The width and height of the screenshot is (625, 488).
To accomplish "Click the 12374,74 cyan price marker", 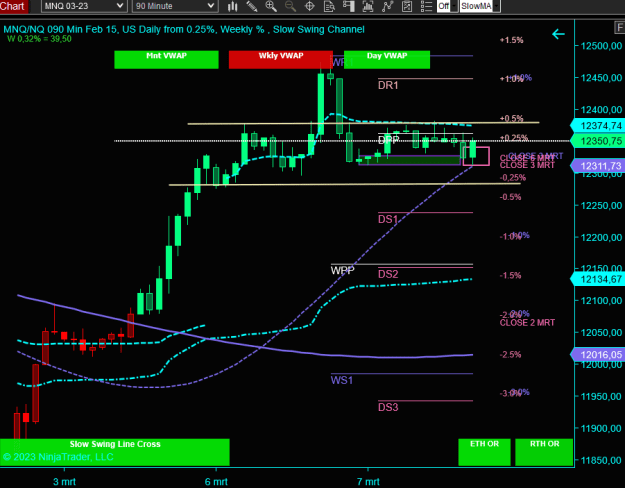I will click(598, 126).
